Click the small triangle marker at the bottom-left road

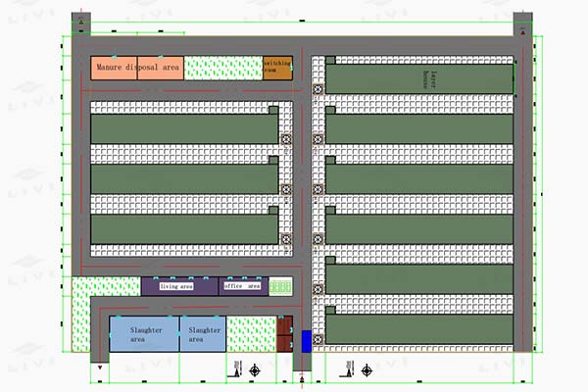(100, 369)
